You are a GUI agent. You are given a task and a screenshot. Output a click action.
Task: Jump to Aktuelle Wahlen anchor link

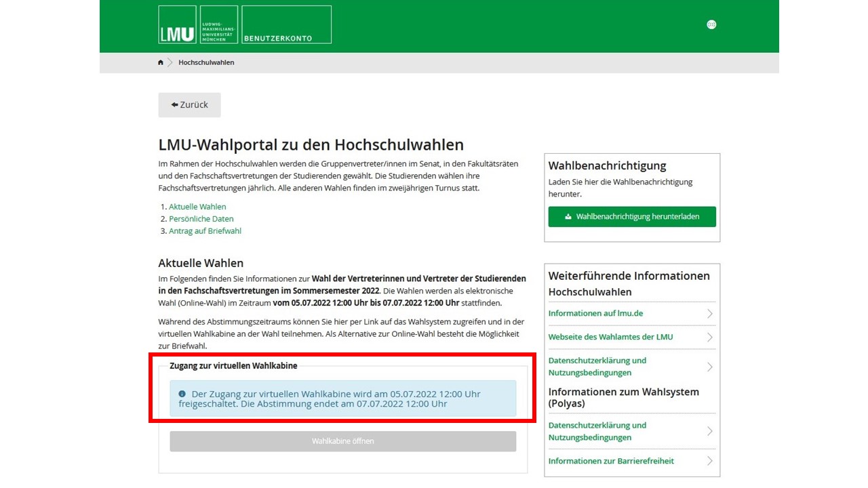(197, 207)
